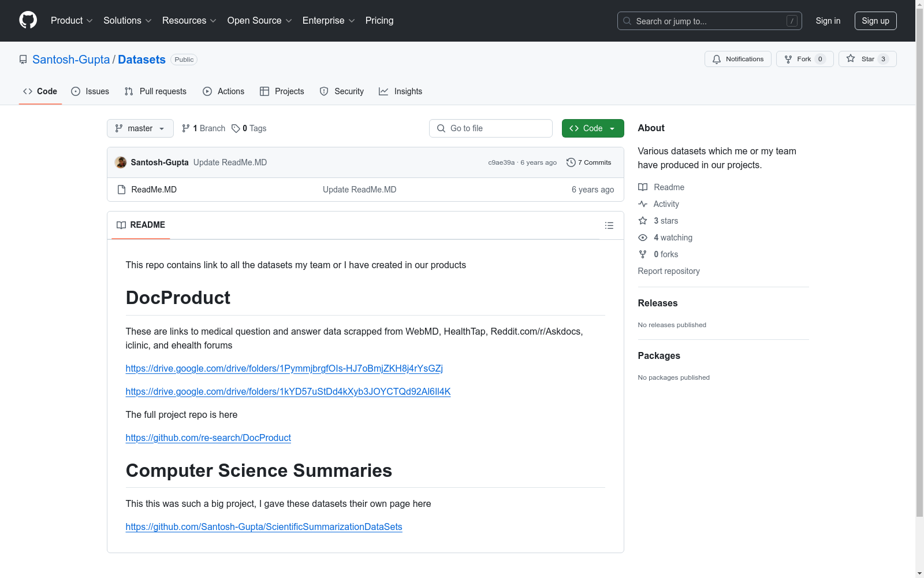Open the Projects tab
924x578 pixels.
point(282,91)
